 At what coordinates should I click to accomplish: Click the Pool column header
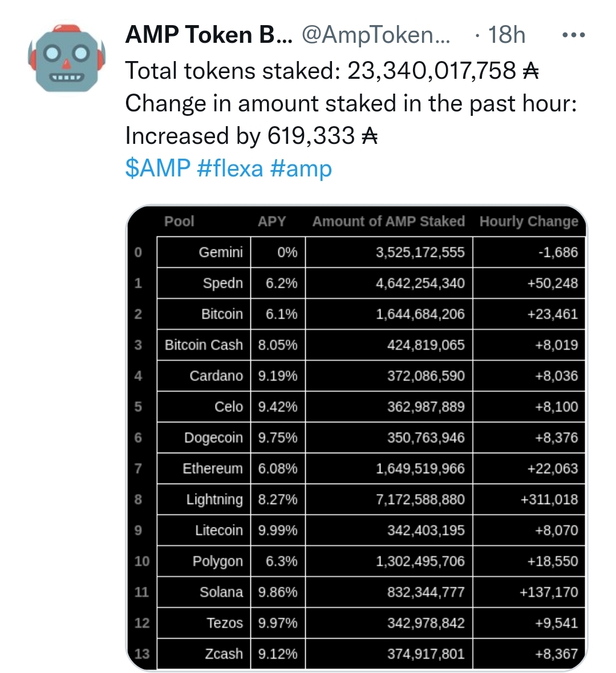[x=178, y=221]
